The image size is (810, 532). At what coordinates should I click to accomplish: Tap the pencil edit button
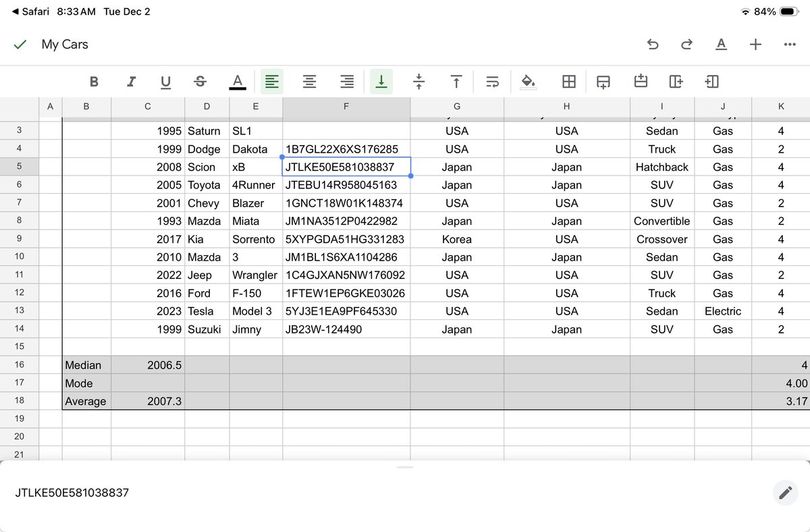(785, 493)
